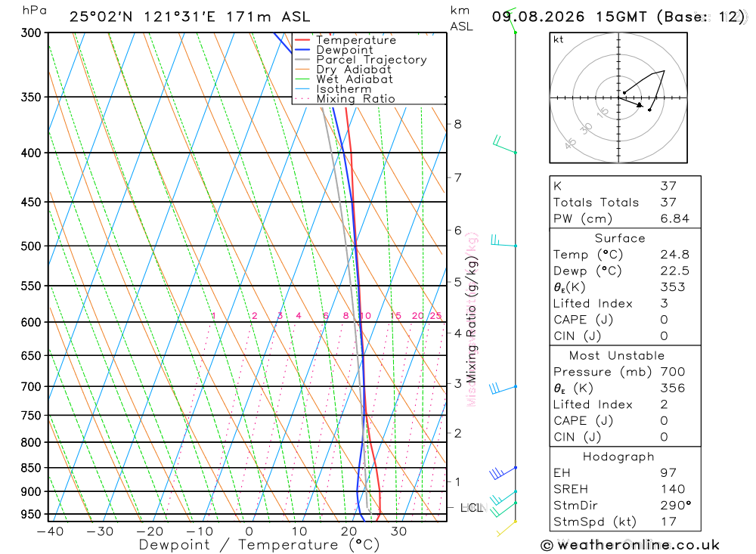Click the surface Dewp value 22.5
Viewport: 756px width, 554px height.
click(x=674, y=271)
